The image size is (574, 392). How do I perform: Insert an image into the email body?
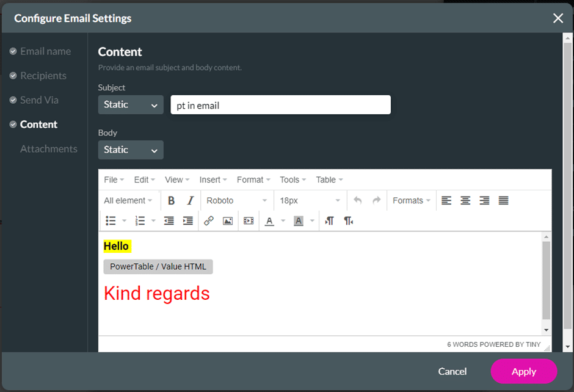click(227, 220)
